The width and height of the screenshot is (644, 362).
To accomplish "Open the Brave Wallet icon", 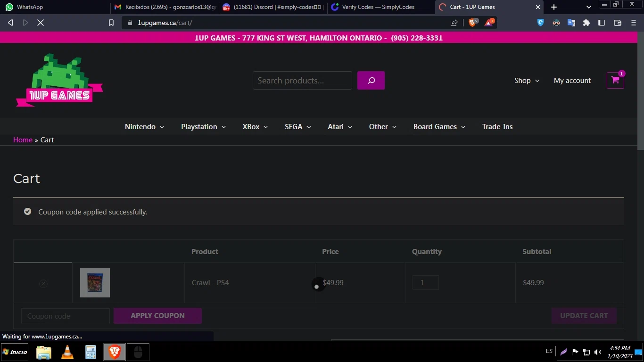I will 618,23.
